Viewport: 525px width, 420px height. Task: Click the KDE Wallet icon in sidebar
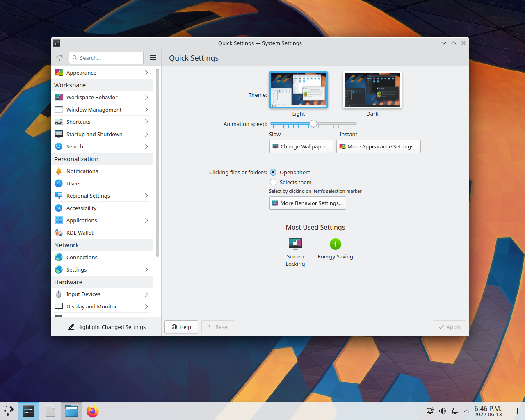coord(59,233)
